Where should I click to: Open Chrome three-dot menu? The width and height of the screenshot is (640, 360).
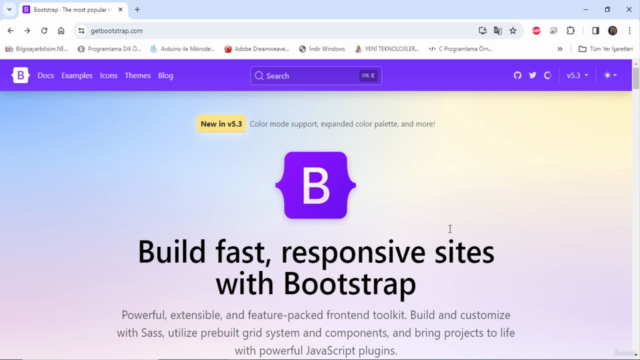630,31
